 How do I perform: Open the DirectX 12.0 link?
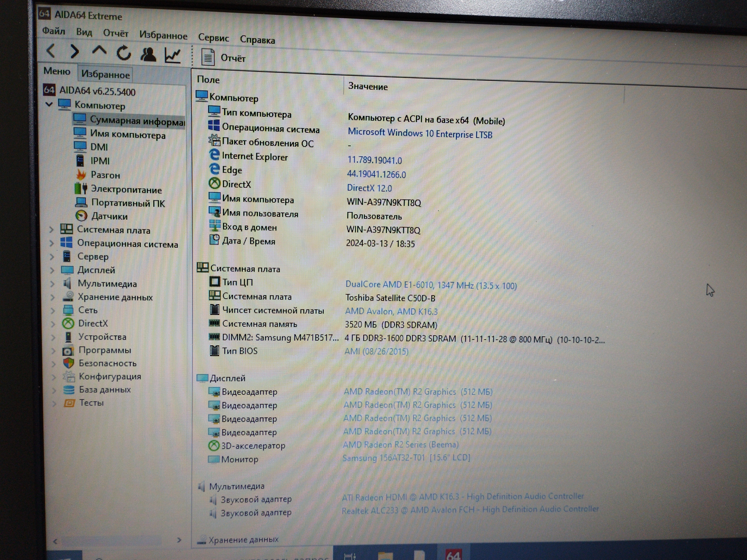tap(369, 188)
